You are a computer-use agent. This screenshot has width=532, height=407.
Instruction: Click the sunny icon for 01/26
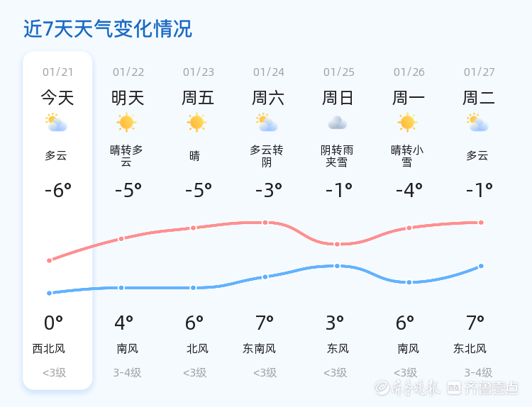407,123
